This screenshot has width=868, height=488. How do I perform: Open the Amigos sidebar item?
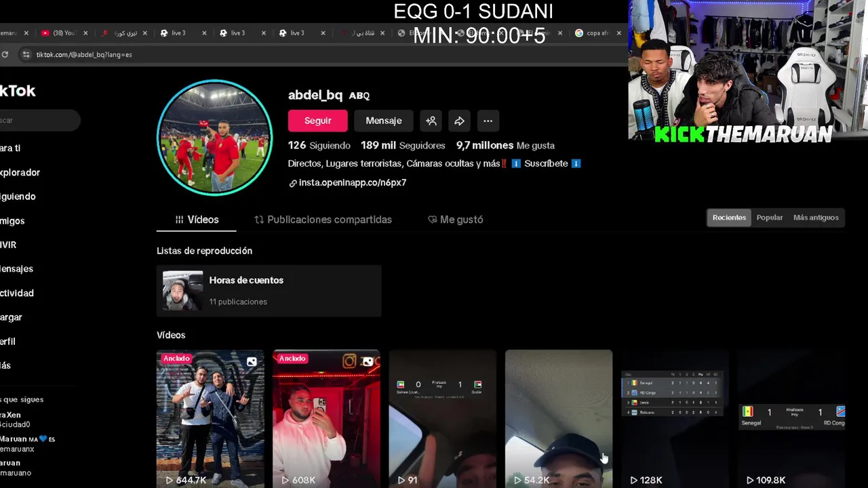(13, 221)
